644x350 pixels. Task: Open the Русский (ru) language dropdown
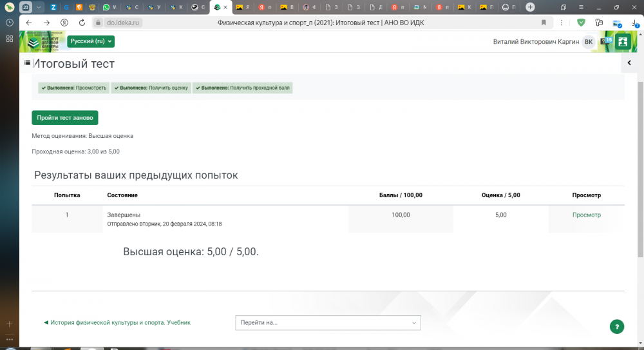pos(91,41)
